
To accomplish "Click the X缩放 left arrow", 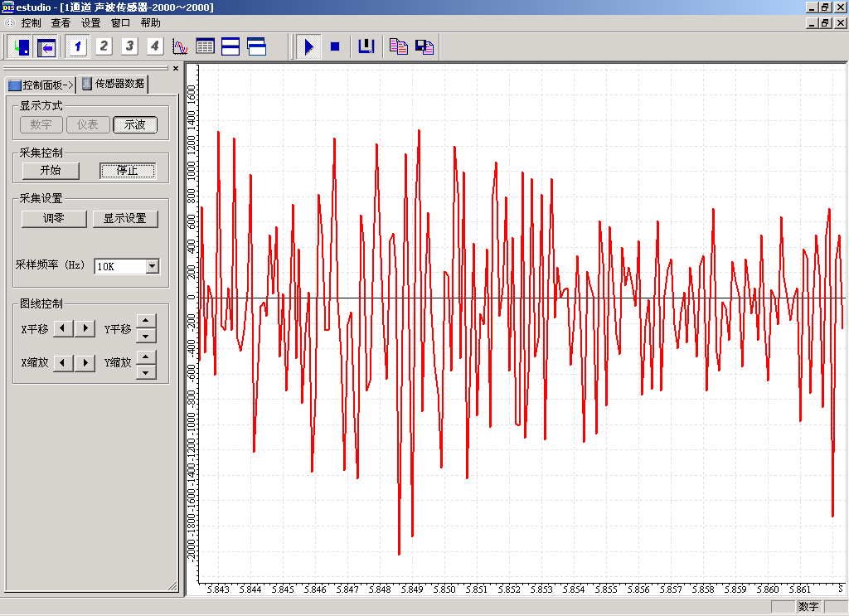I will 63,363.
